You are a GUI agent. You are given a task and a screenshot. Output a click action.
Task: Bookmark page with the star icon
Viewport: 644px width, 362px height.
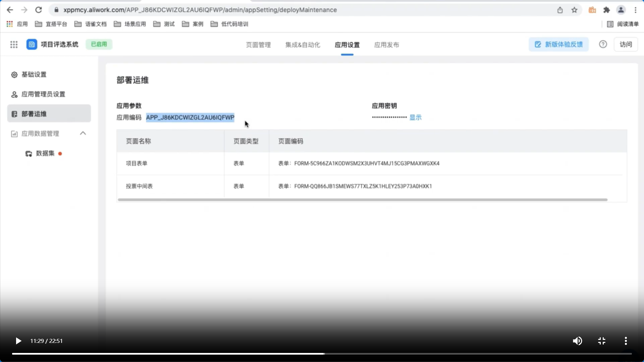click(574, 10)
